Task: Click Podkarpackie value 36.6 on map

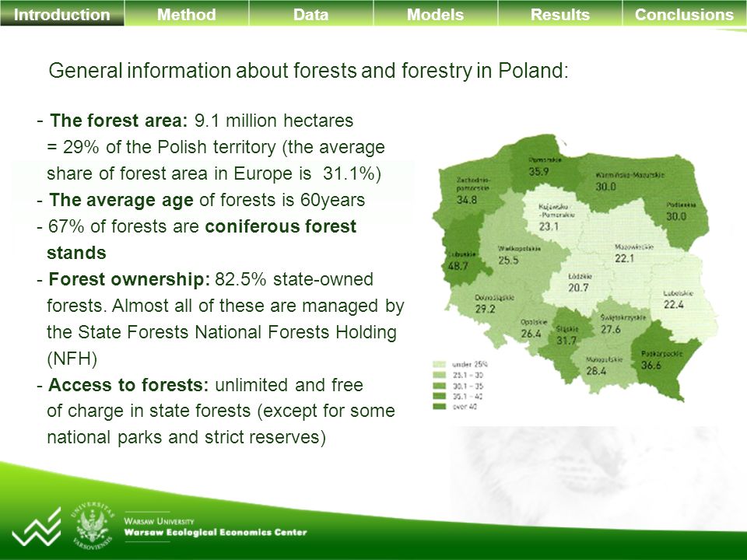Action: pyautogui.click(x=651, y=366)
